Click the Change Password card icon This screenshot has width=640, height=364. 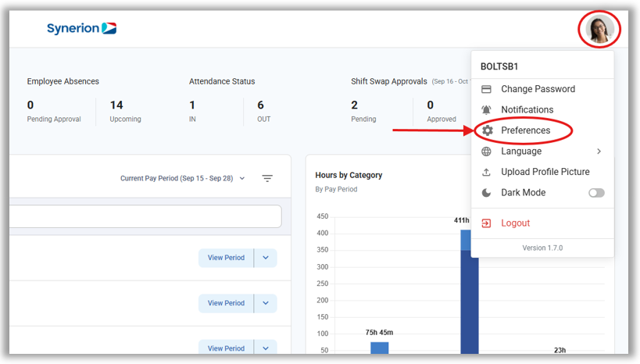(486, 89)
